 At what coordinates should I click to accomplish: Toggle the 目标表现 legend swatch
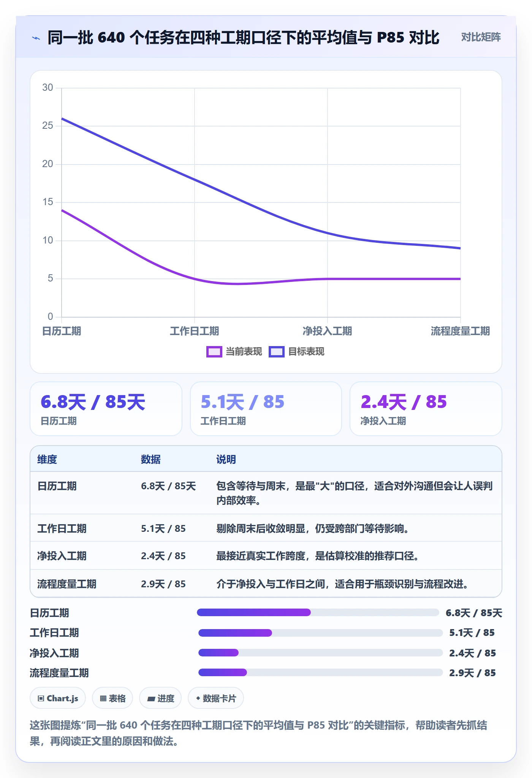[276, 352]
